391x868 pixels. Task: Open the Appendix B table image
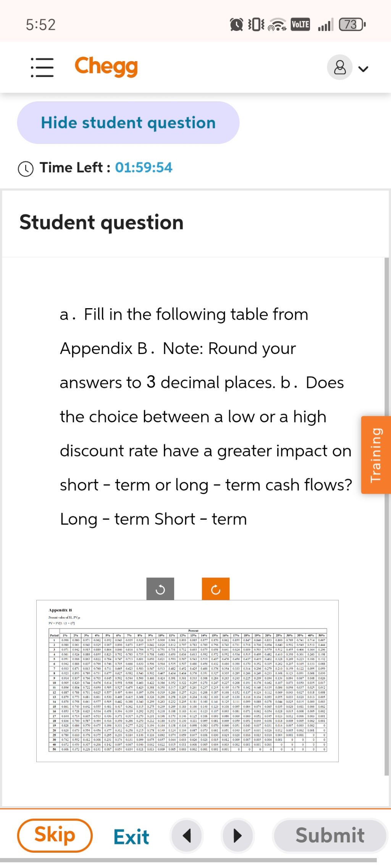pos(187,681)
